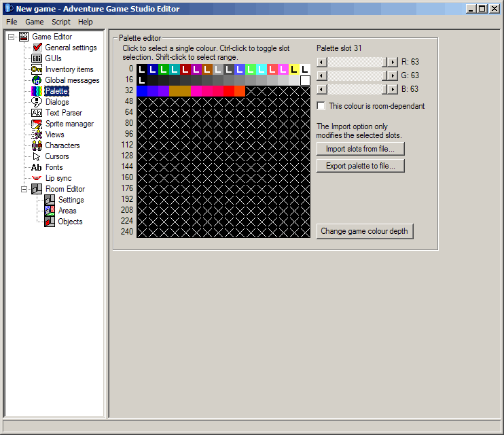
Task: Collapse the Game Editor tree node
Action: tap(12, 37)
